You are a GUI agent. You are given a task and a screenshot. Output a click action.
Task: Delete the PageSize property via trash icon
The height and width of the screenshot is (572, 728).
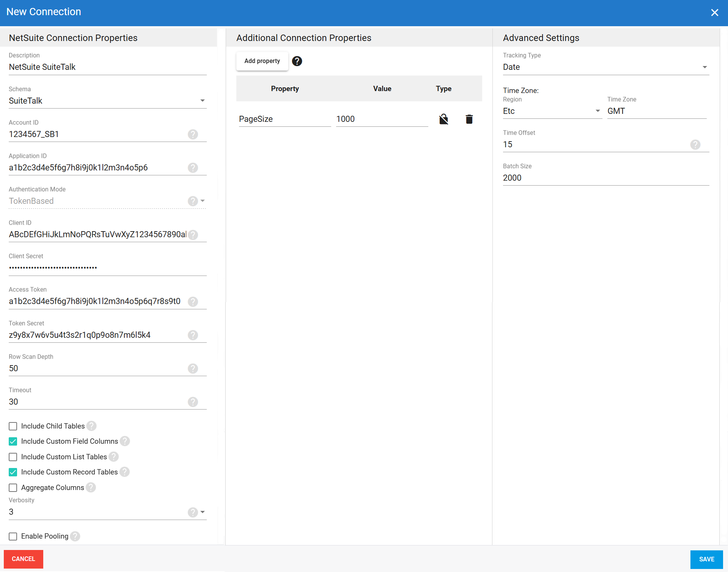469,119
